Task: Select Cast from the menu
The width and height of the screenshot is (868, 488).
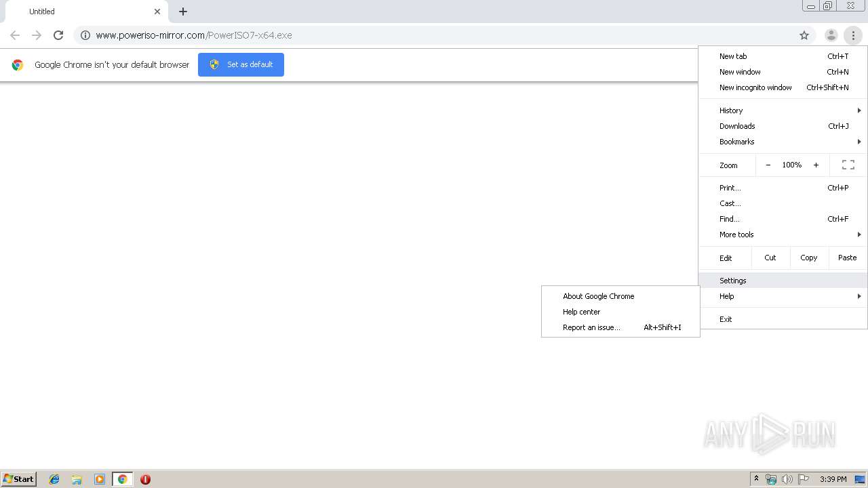Action: pos(783,203)
